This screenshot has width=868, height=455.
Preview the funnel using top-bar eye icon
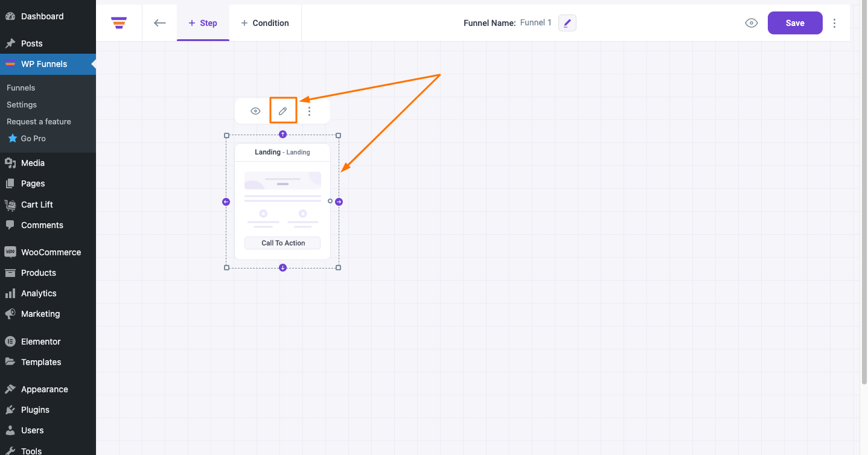[752, 23]
